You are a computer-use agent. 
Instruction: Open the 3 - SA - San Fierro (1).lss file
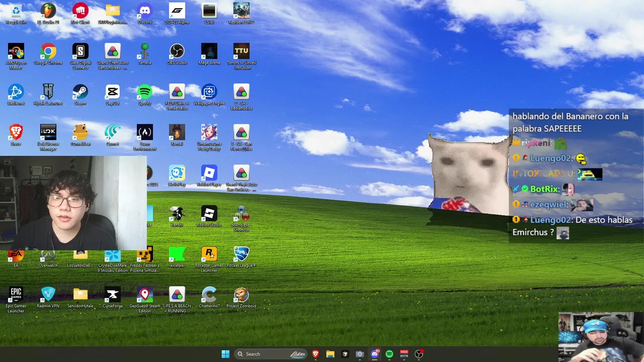coord(242,138)
